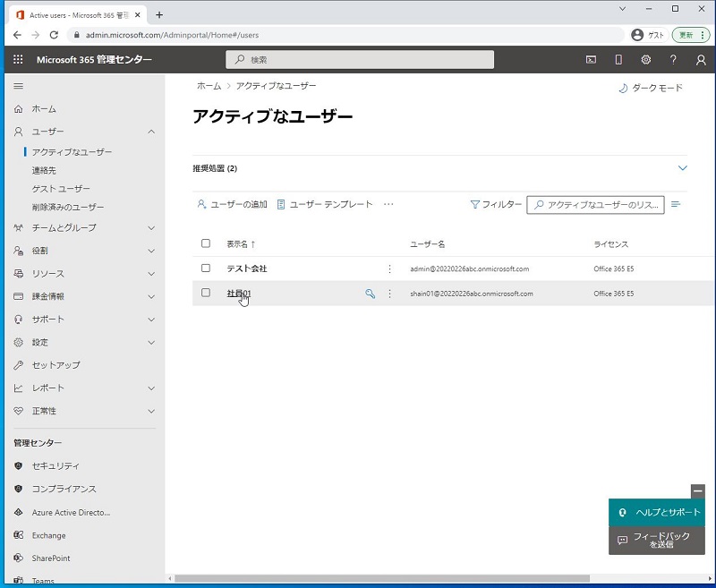
Task: Close the Active users browser tab
Action: click(138, 15)
